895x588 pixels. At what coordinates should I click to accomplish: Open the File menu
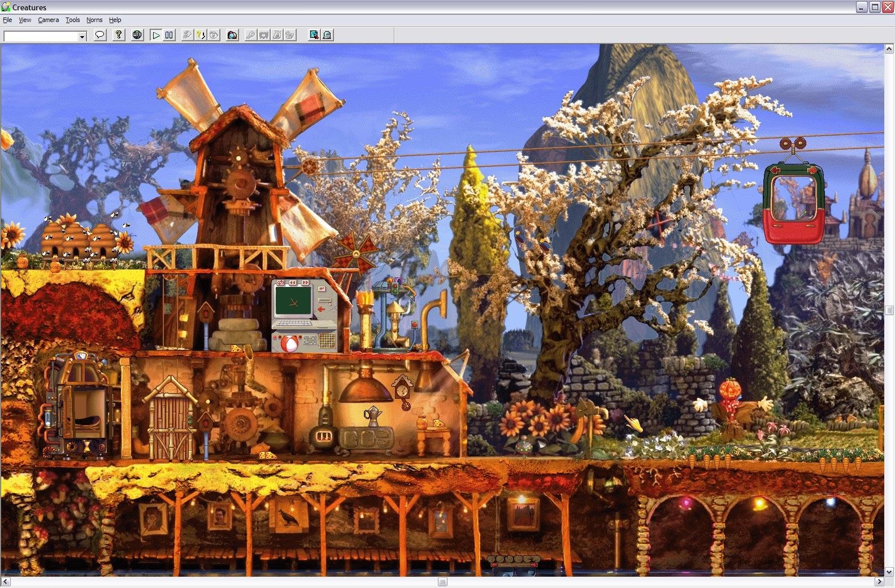7,20
